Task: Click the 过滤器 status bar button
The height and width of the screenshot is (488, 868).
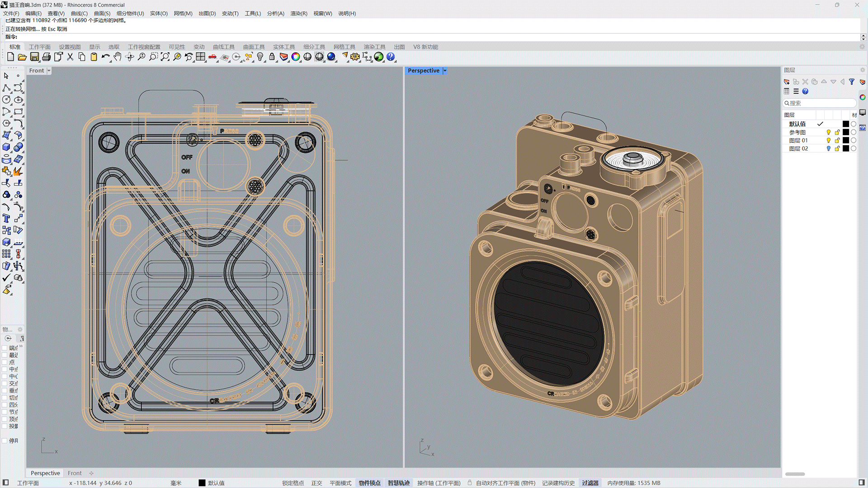Action: point(590,483)
